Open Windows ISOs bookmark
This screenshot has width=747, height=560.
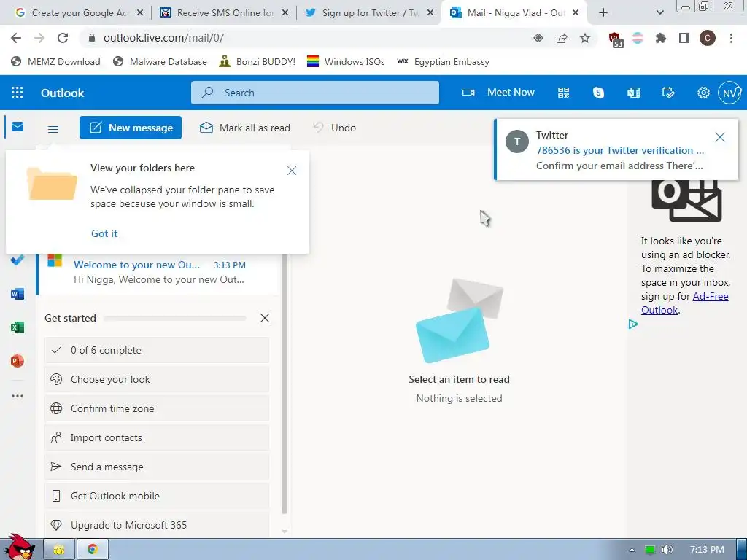346,61
